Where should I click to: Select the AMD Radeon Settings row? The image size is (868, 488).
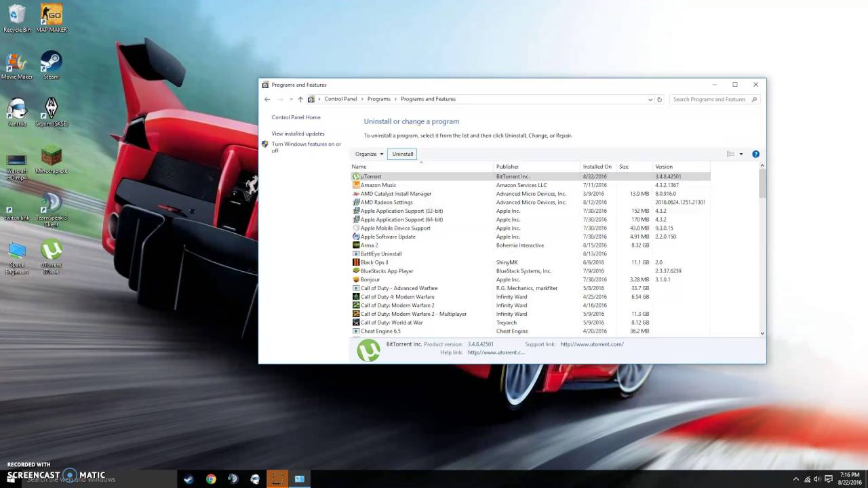click(530, 202)
